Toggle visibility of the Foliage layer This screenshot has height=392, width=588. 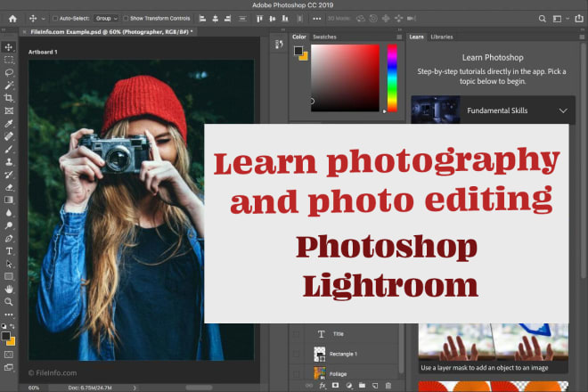pyautogui.click(x=297, y=373)
